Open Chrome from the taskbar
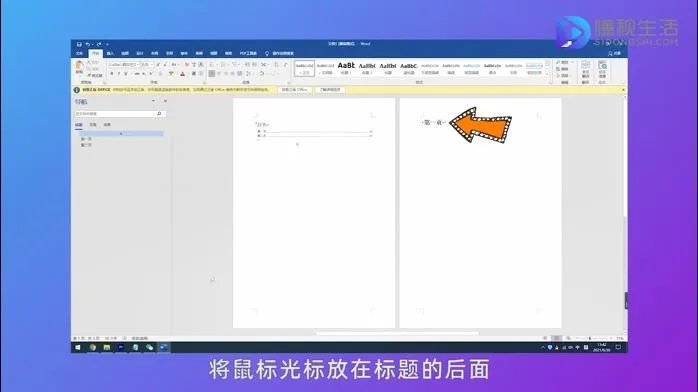Screen dimensions: 698x392 point(93,348)
